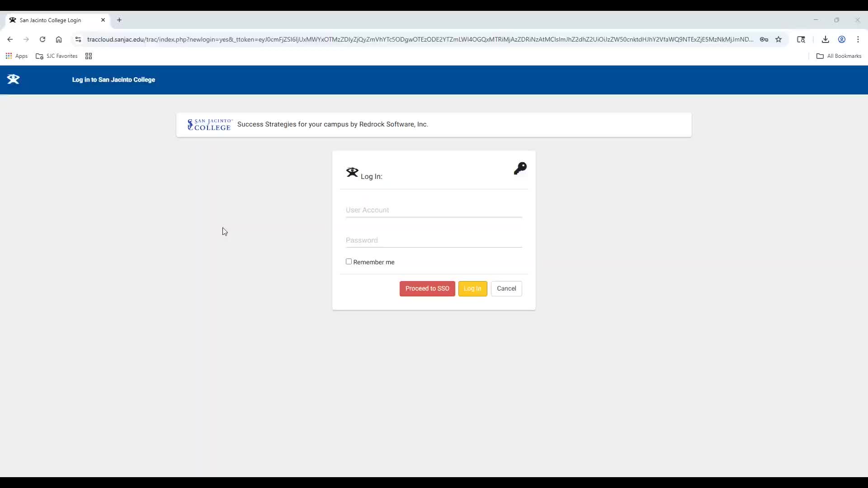Focus the User Account field
Viewport: 868px width, 488px height.
point(434,210)
